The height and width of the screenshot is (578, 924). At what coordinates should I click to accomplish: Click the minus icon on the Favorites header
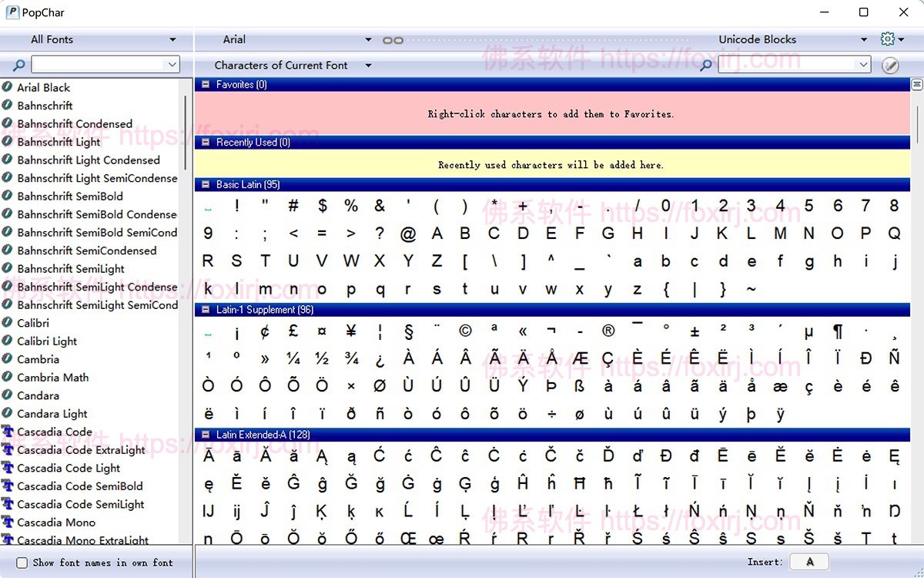(205, 85)
